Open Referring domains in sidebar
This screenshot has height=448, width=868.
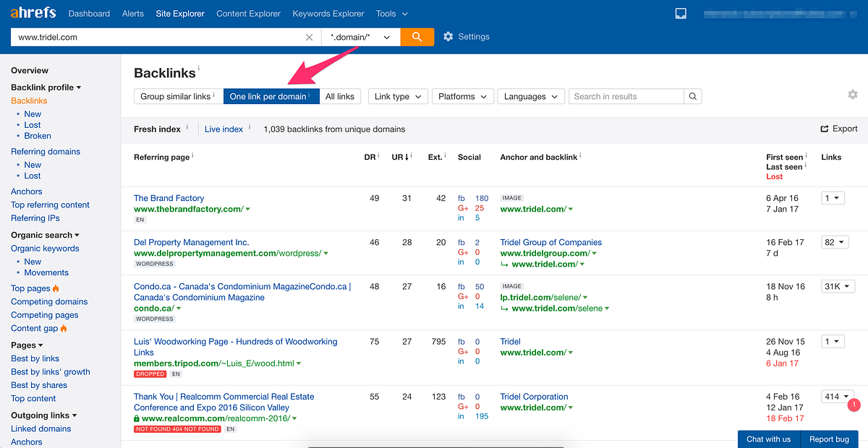pos(46,152)
